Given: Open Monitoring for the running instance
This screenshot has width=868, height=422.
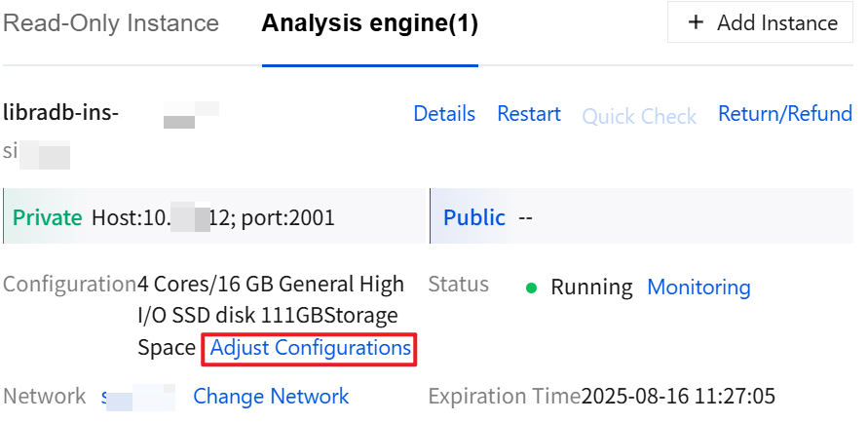Looking at the screenshot, I should pyautogui.click(x=698, y=288).
